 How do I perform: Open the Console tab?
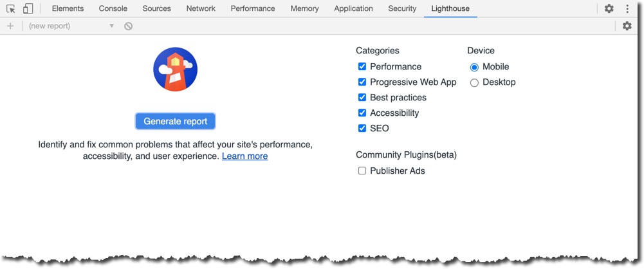click(x=113, y=8)
